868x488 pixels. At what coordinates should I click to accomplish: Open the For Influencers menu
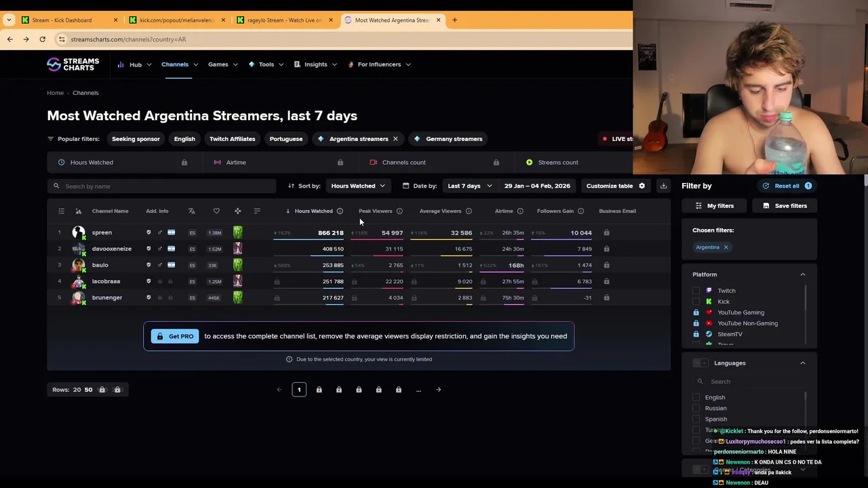point(379,64)
